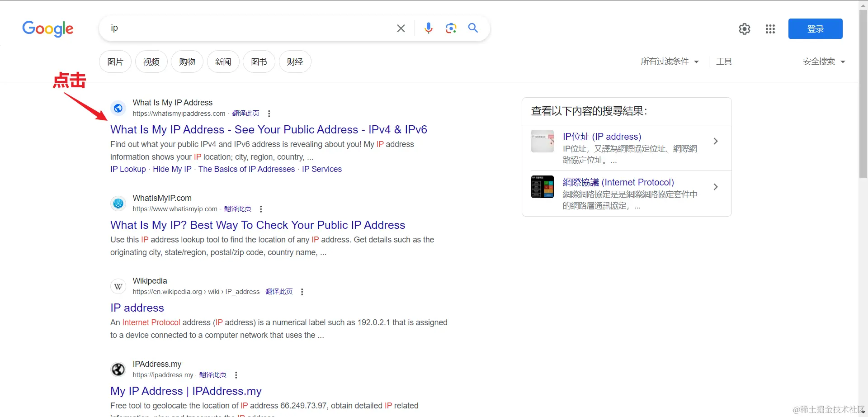The height and width of the screenshot is (417, 868).
Task: Select the 图片 filter tab
Action: point(115,62)
